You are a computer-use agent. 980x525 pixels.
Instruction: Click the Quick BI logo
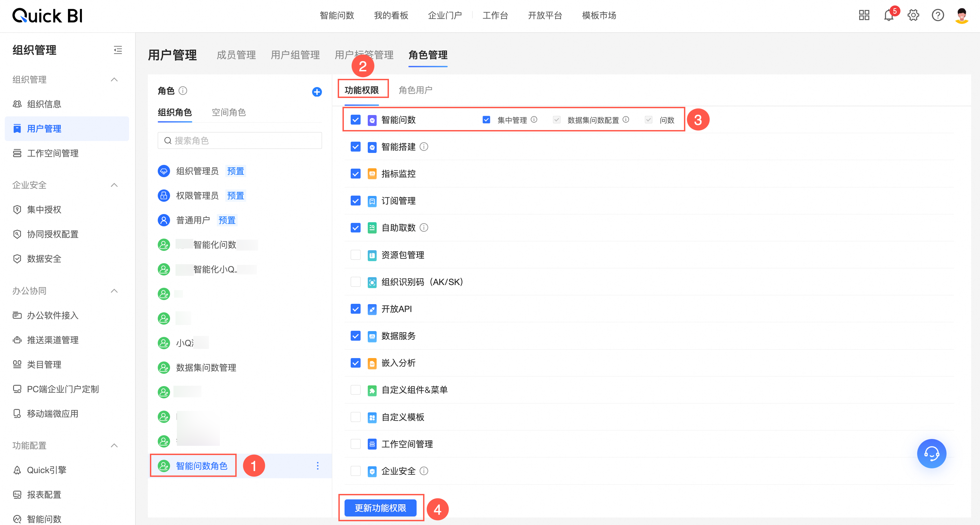[47, 16]
